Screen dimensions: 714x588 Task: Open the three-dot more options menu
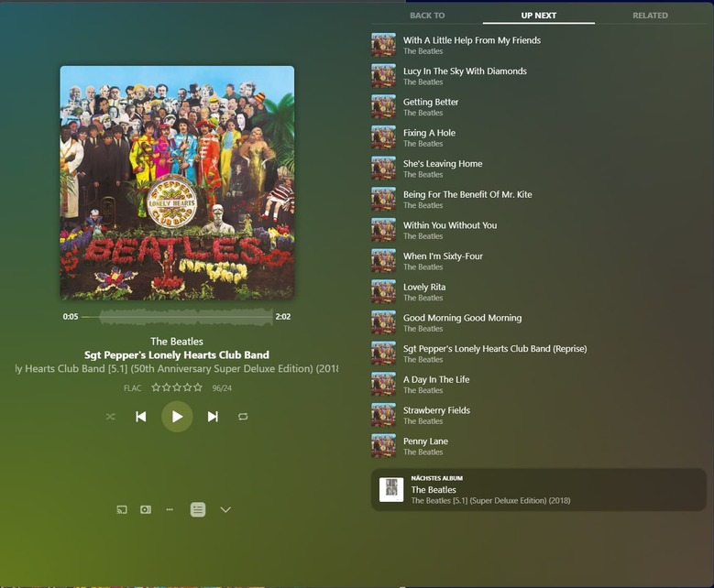[170, 510]
